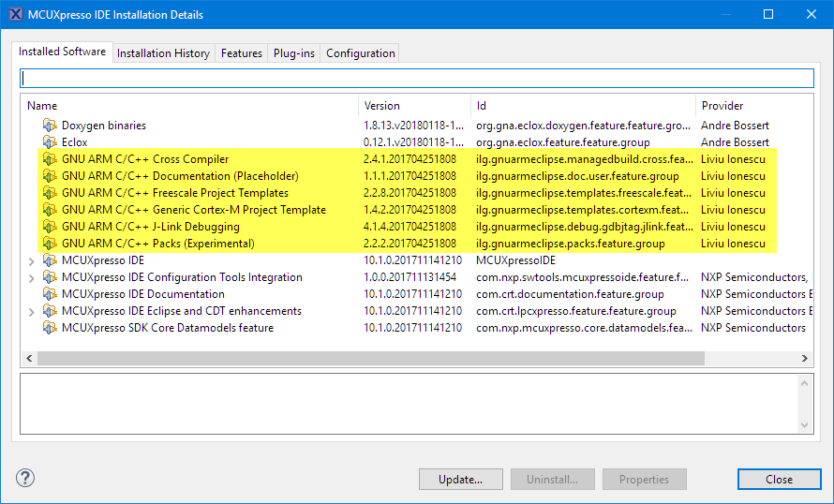This screenshot has height=504, width=834.
Task: Click the MCUXpresso X logo in title bar
Action: tap(15, 14)
